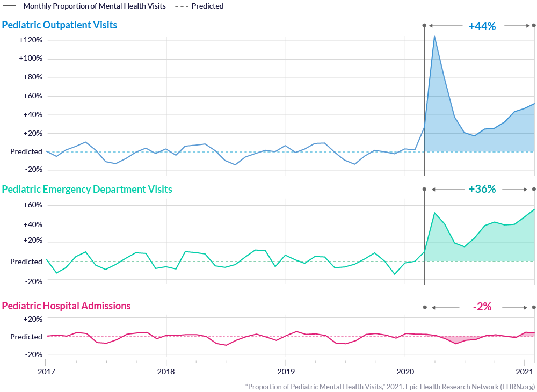Click the Epic Health Research Network citation
This screenshot has height=392, width=537.
point(390,387)
